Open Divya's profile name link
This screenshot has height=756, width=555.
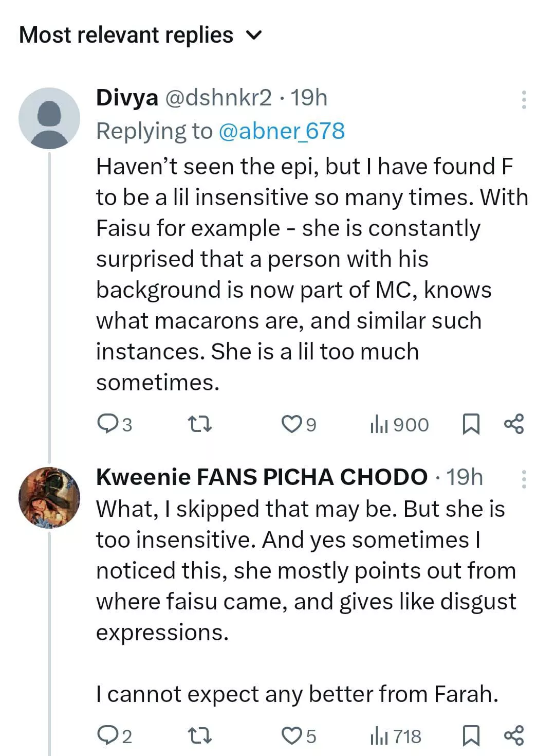pyautogui.click(x=127, y=98)
